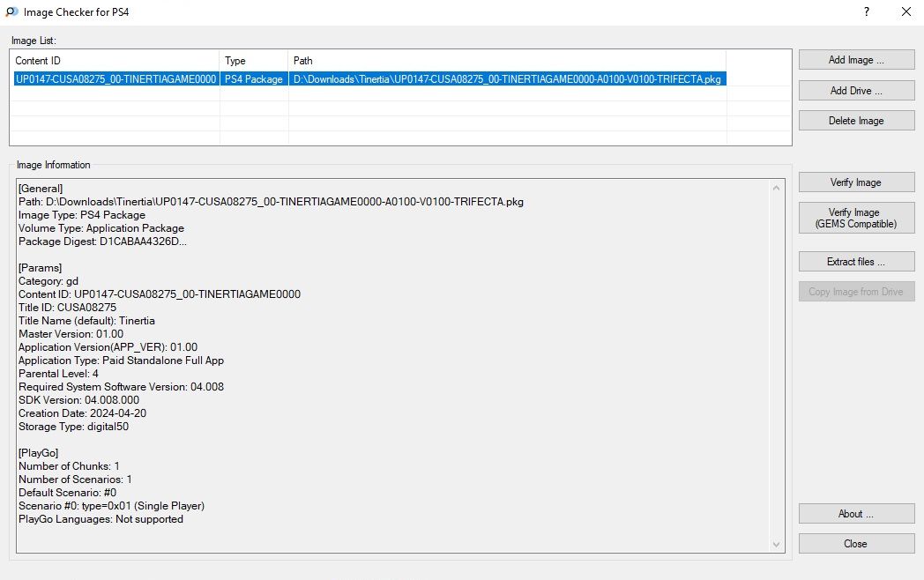Click the Volume Type: Application Package line
The image size is (924, 580).
[x=101, y=228]
